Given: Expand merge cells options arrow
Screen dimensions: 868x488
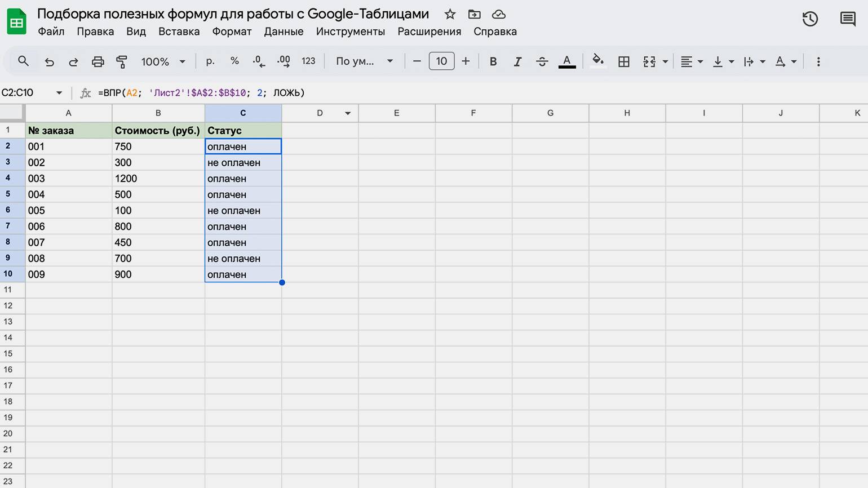Looking at the screenshot, I should pos(665,61).
